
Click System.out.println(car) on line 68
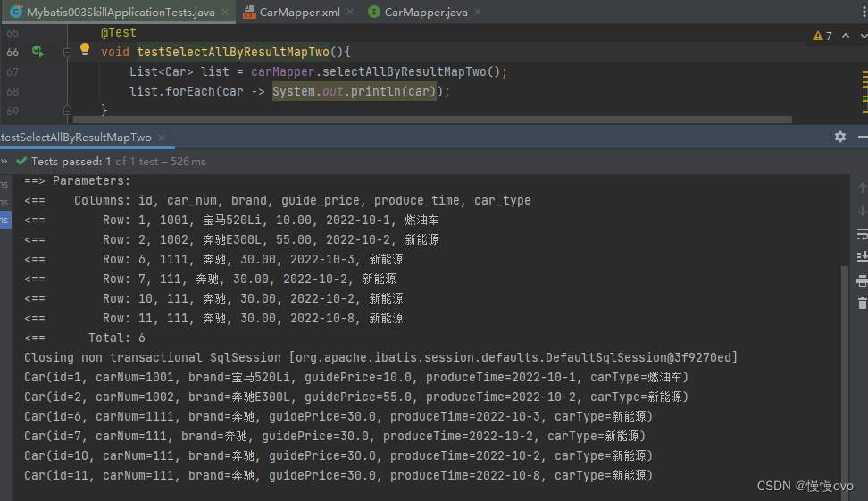point(355,91)
